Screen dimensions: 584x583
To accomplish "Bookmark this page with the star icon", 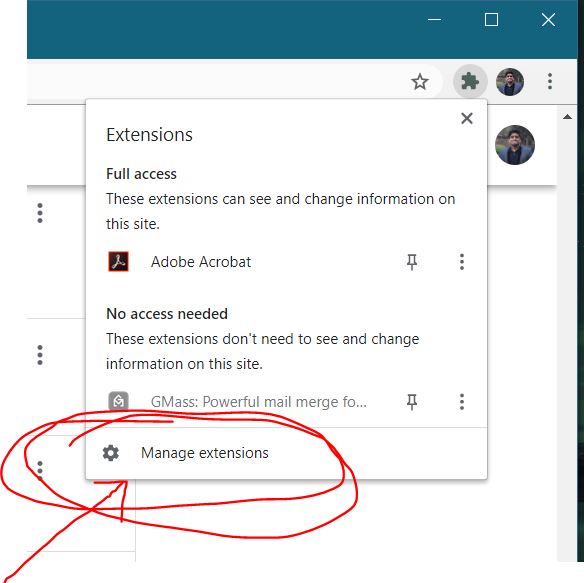I will click(420, 82).
